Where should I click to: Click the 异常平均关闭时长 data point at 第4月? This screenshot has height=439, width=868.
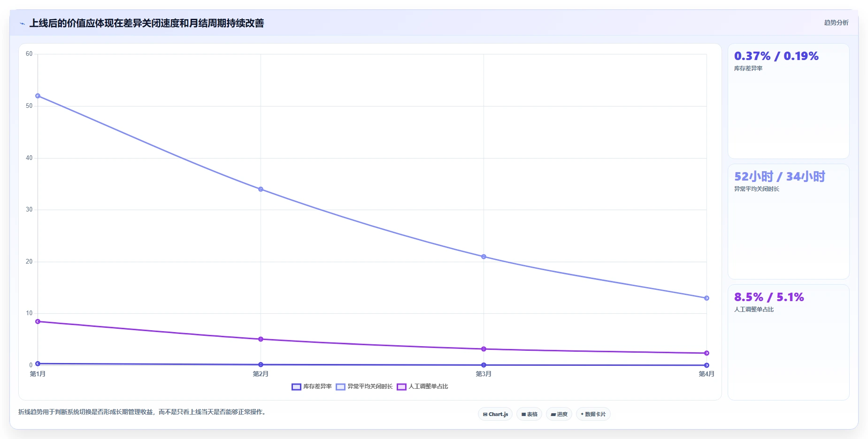pyautogui.click(x=707, y=298)
